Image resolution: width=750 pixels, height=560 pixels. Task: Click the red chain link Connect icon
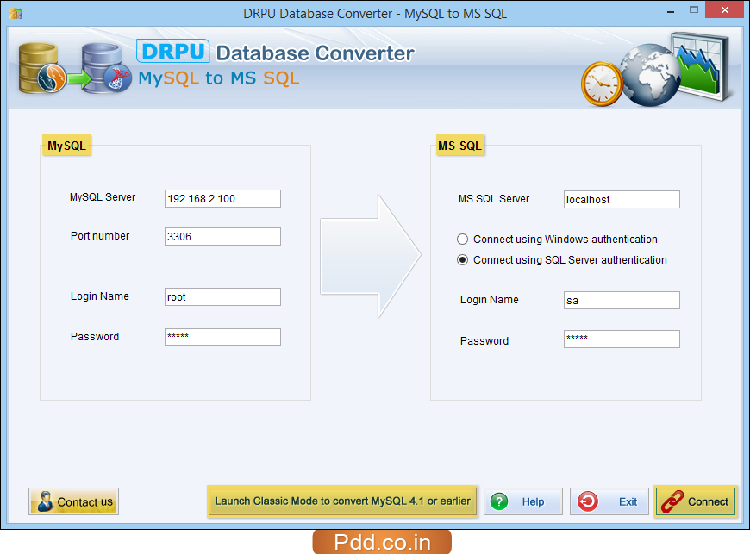[x=672, y=501]
